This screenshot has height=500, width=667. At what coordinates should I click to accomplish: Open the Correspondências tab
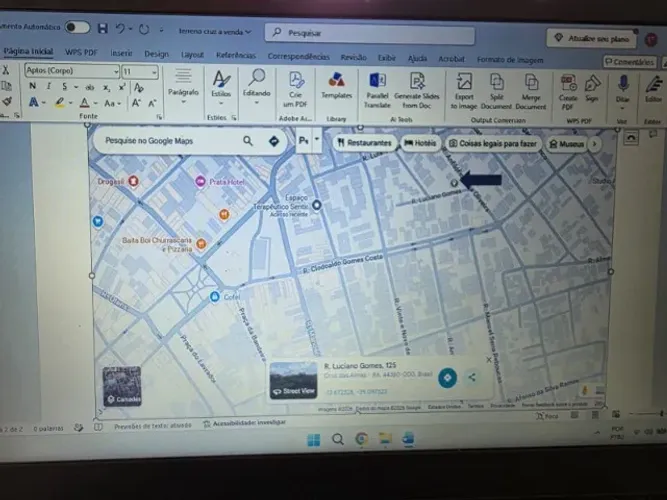pyautogui.click(x=298, y=57)
